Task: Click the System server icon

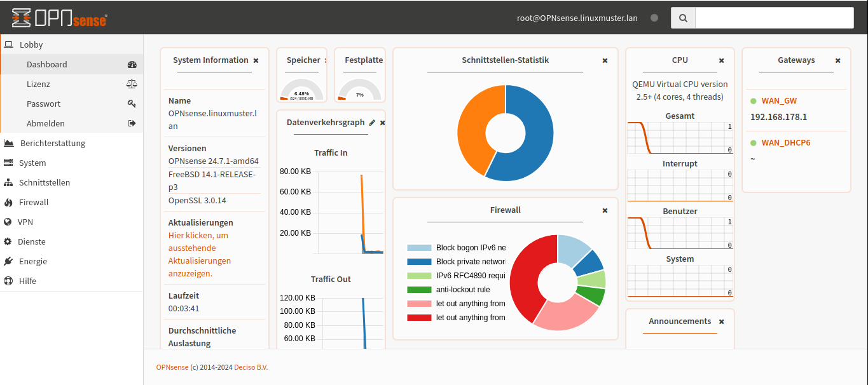Action: (x=8, y=163)
